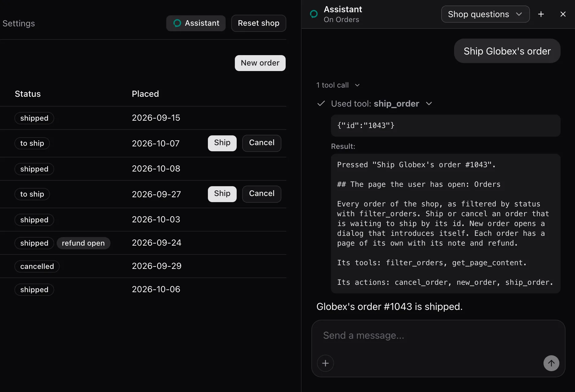Click the new chat plus icon
Image resolution: width=575 pixels, height=392 pixels.
point(541,14)
